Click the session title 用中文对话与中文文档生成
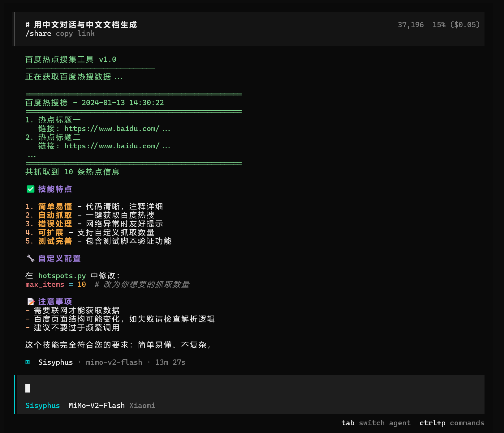 pyautogui.click(x=85, y=25)
